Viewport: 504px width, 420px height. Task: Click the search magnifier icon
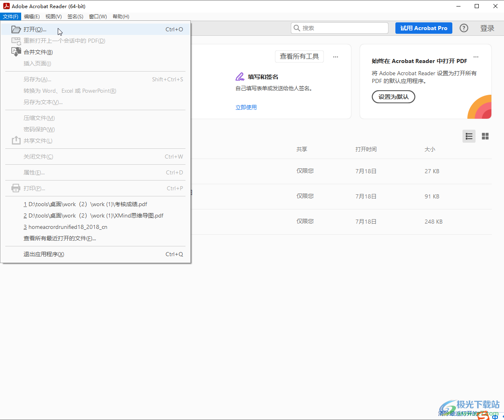pos(297,28)
